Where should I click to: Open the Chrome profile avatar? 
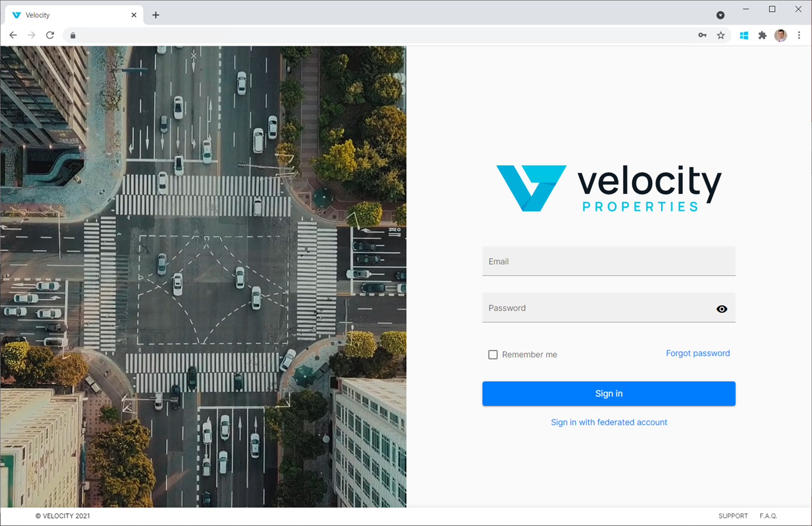coord(781,35)
